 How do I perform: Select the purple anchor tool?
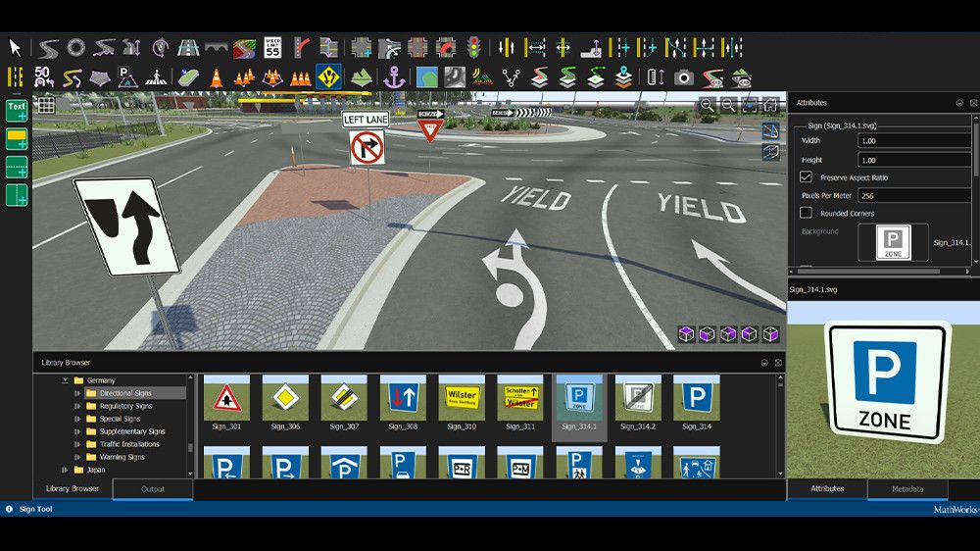pyautogui.click(x=394, y=77)
